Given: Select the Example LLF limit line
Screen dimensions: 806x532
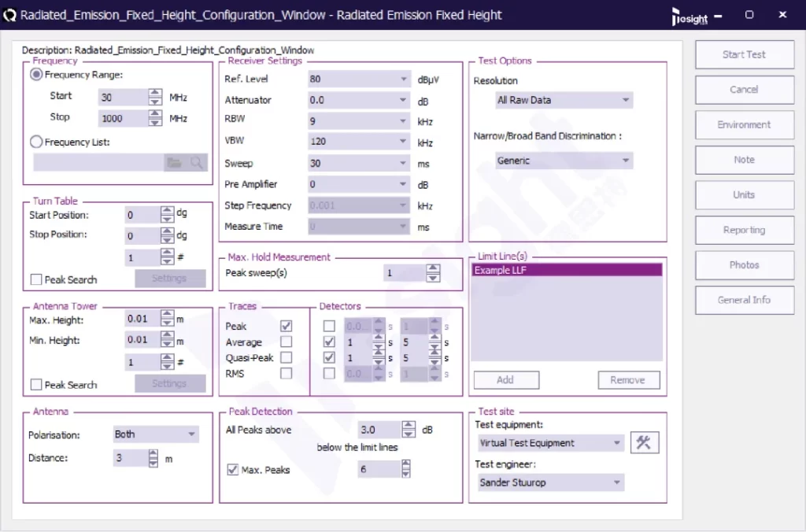Looking at the screenshot, I should point(567,270).
